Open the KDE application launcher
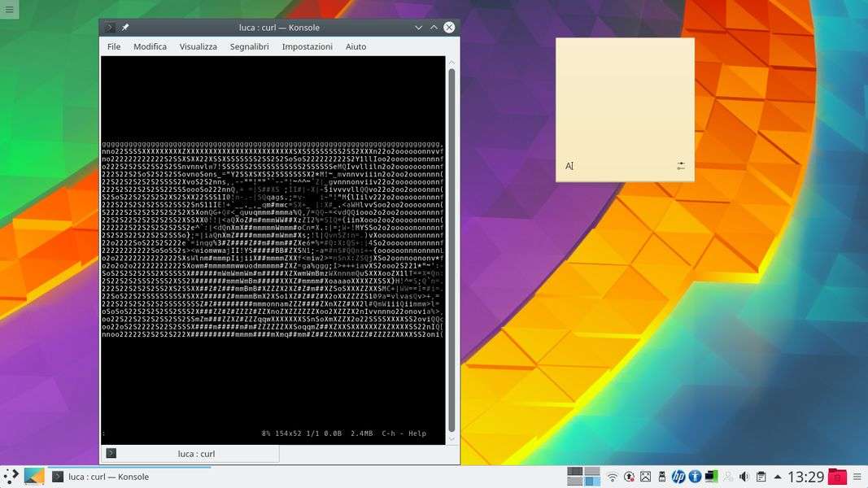The width and height of the screenshot is (868, 488). click(x=11, y=477)
